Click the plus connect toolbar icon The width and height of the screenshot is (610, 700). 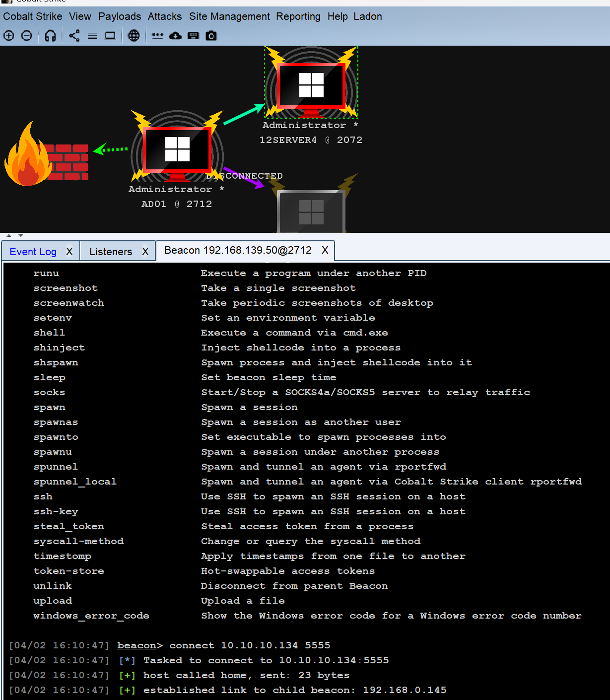[x=9, y=36]
